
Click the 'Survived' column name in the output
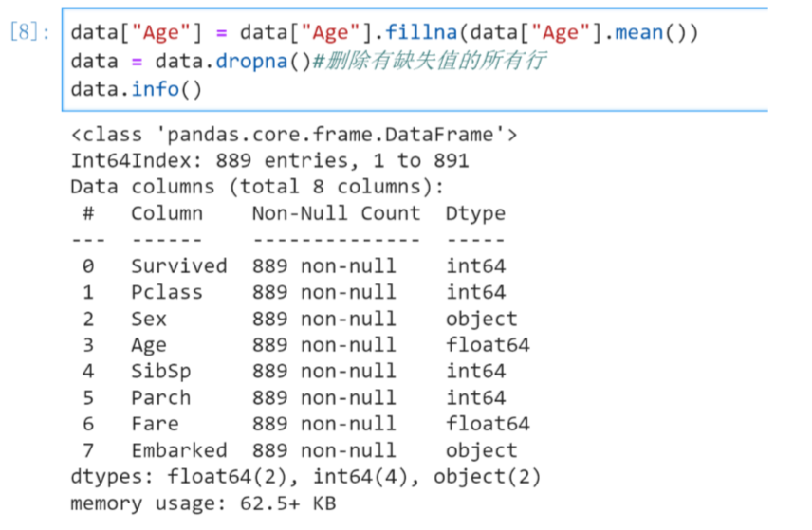click(178, 266)
